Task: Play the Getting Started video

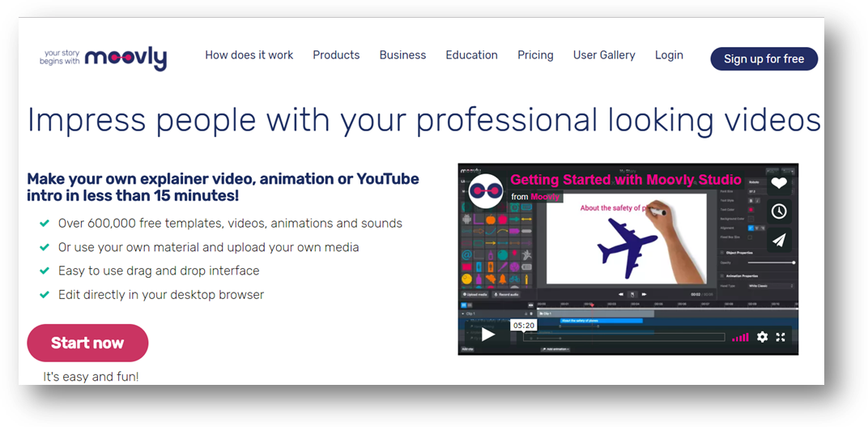Action: tap(487, 335)
